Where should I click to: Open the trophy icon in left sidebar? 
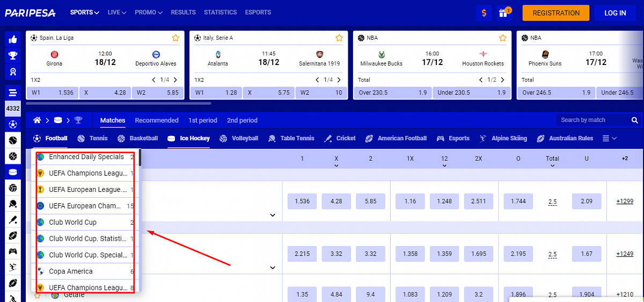pos(13,55)
